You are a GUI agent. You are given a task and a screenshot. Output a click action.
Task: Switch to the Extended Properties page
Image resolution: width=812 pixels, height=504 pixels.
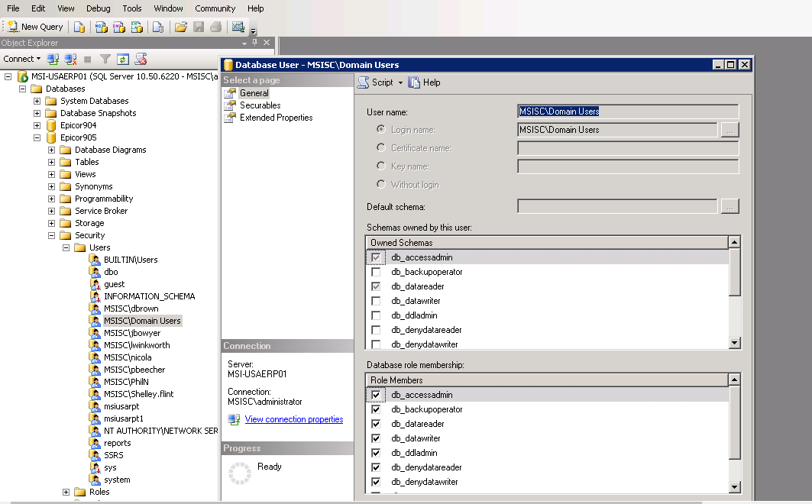pos(276,118)
